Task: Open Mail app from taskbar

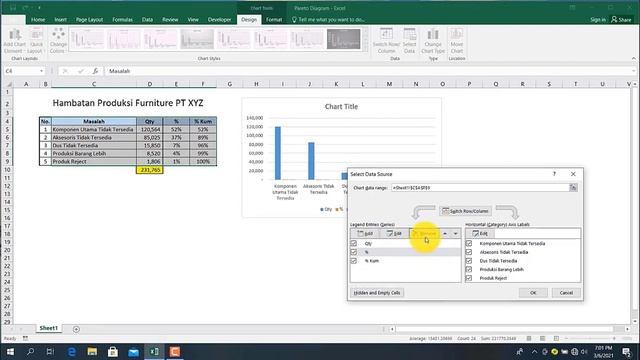Action: click(133, 351)
